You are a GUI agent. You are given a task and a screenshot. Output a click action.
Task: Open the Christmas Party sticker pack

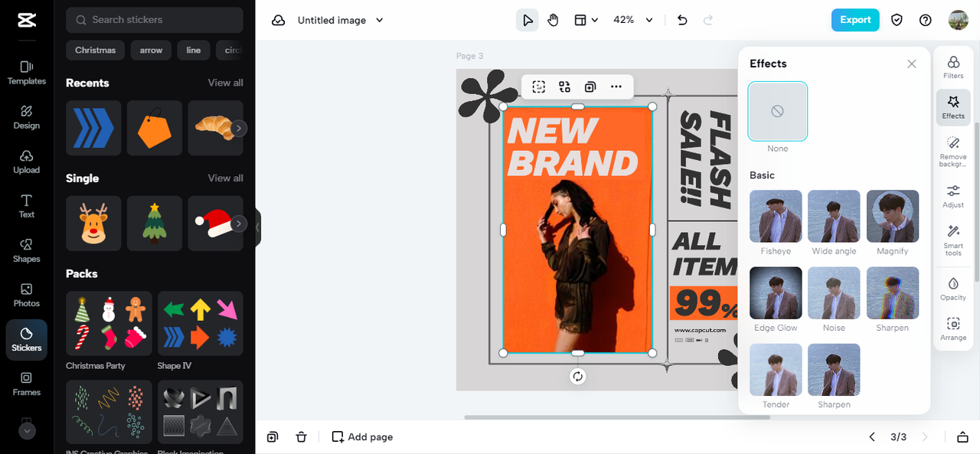pos(109,324)
